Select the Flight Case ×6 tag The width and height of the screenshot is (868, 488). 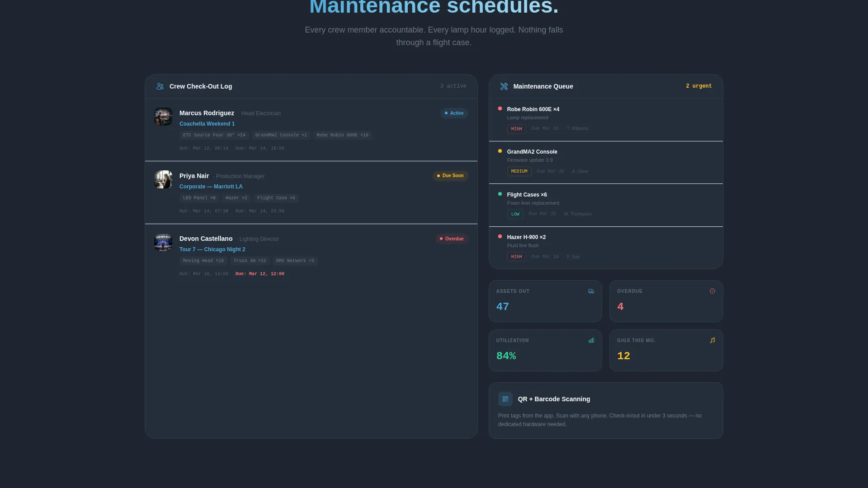(276, 198)
